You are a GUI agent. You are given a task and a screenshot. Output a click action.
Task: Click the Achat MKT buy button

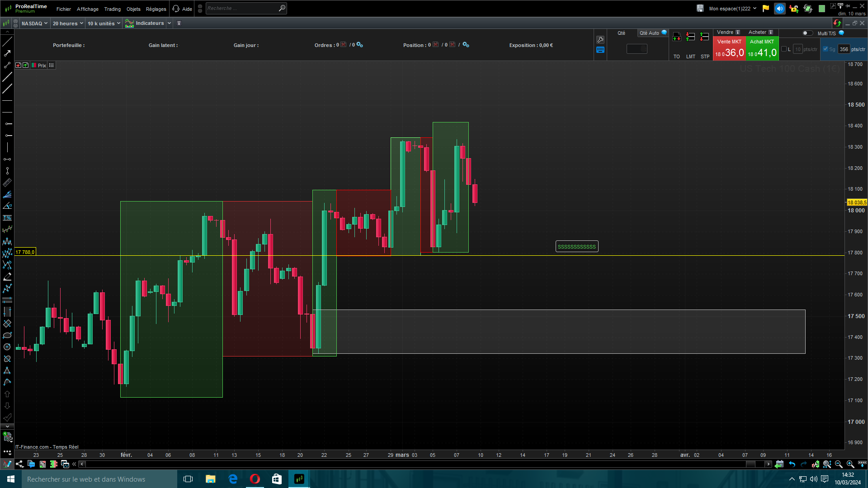pyautogui.click(x=762, y=48)
